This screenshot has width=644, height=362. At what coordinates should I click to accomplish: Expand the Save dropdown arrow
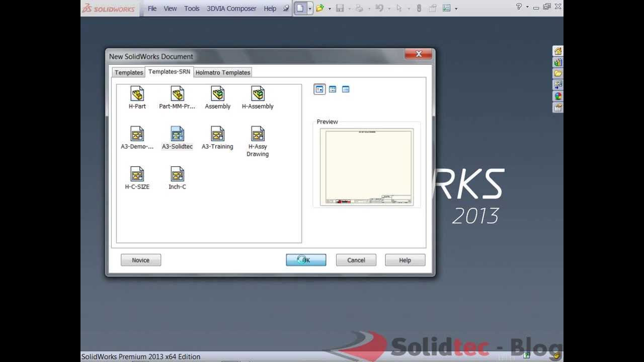(349, 9)
